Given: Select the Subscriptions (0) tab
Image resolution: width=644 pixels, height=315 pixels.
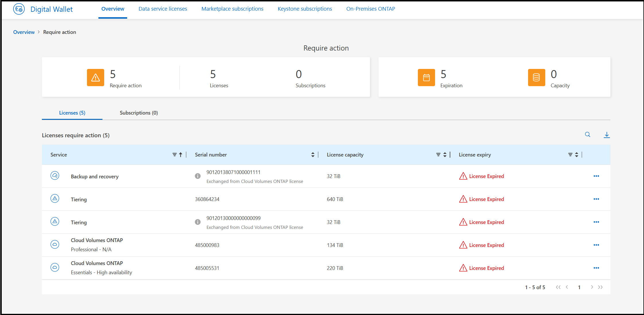Looking at the screenshot, I should (x=139, y=113).
